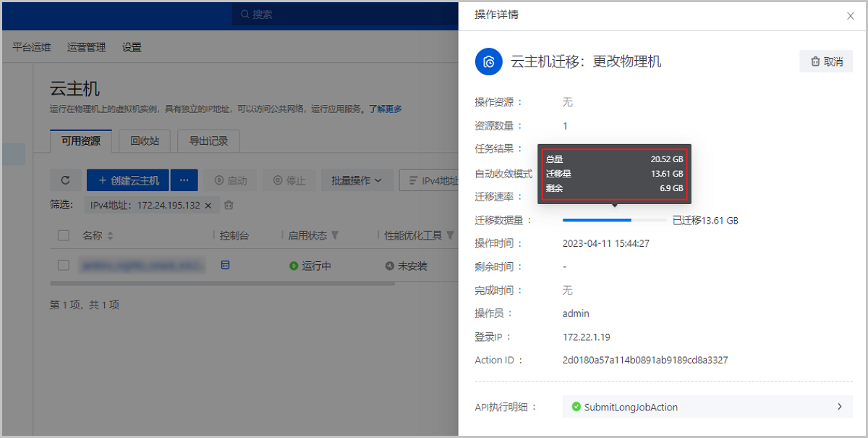868x438 pixels.
Task: Remove the IPv4 address filter tag
Action: [208, 206]
